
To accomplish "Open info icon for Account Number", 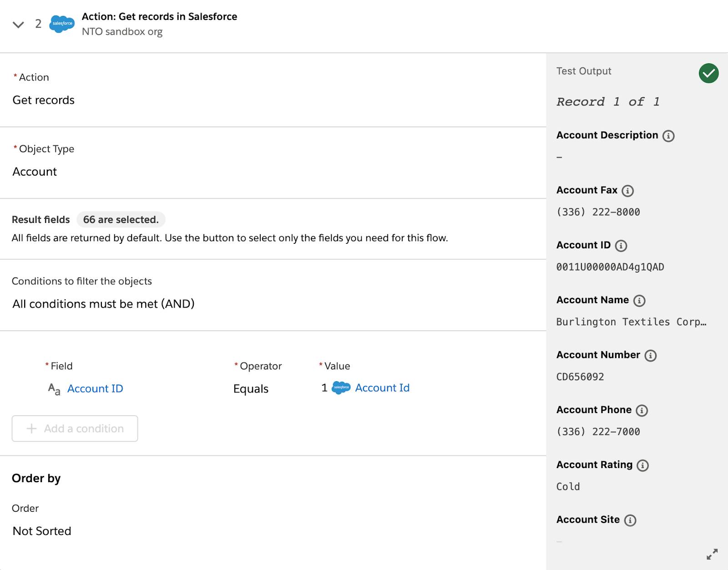I will [x=651, y=356].
